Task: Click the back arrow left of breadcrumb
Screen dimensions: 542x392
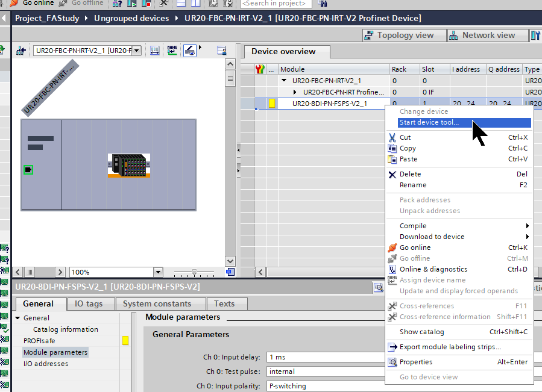Action: (4, 18)
